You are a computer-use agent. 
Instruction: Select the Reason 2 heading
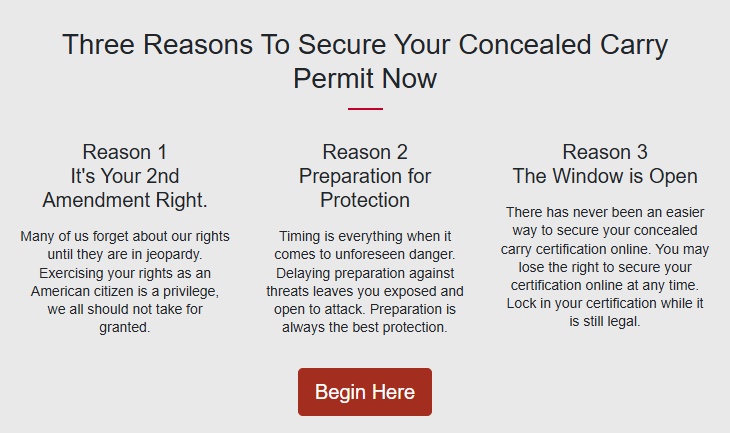[365, 152]
